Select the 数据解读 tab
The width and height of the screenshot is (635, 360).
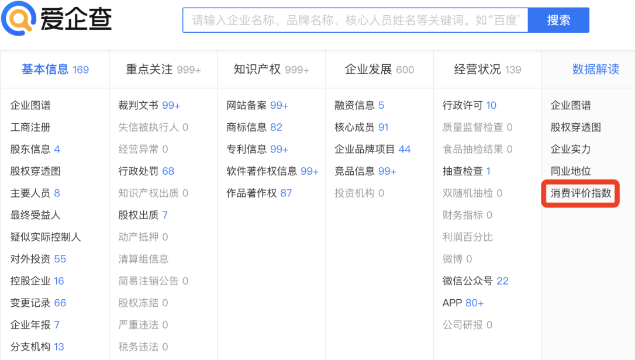click(x=596, y=69)
